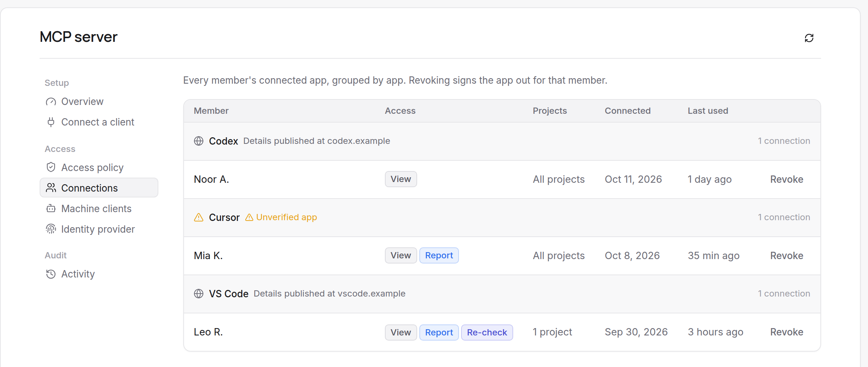
Task: Click the shield icon beside Access policy
Action: (x=51, y=167)
